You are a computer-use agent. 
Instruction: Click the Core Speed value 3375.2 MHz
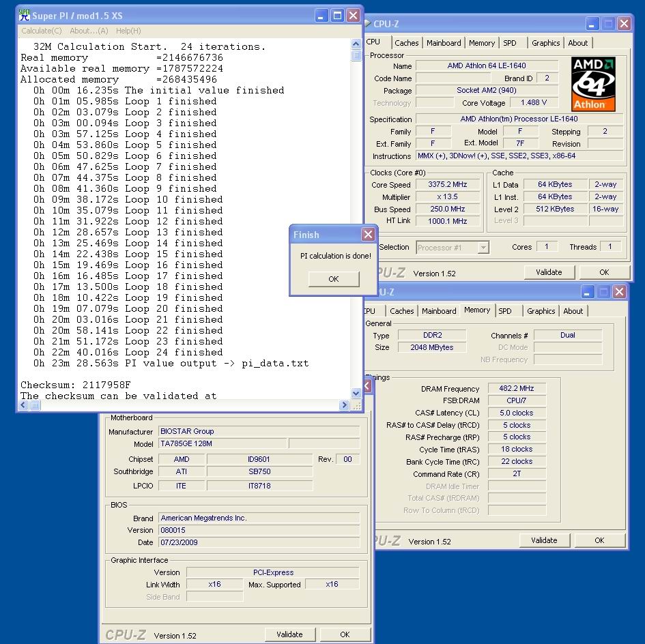[448, 185]
